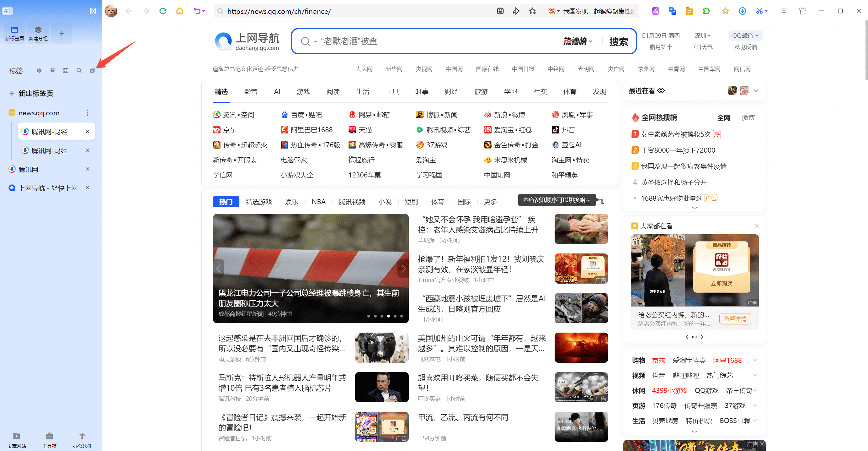Expand the QQ邮箱 dropdown
The image size is (868, 451).
tap(745, 35)
